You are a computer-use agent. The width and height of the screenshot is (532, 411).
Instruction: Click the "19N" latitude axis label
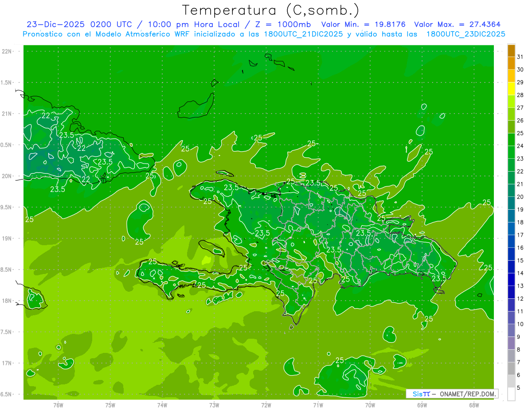coord(7,239)
